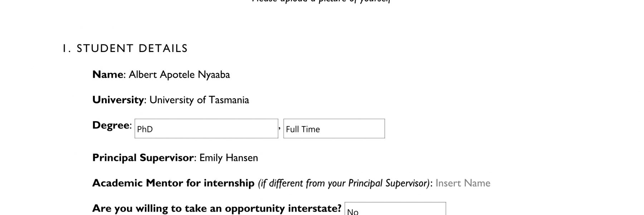644x215 pixels.
Task: Click the italic upload a picture instruction
Action: [321, 1]
